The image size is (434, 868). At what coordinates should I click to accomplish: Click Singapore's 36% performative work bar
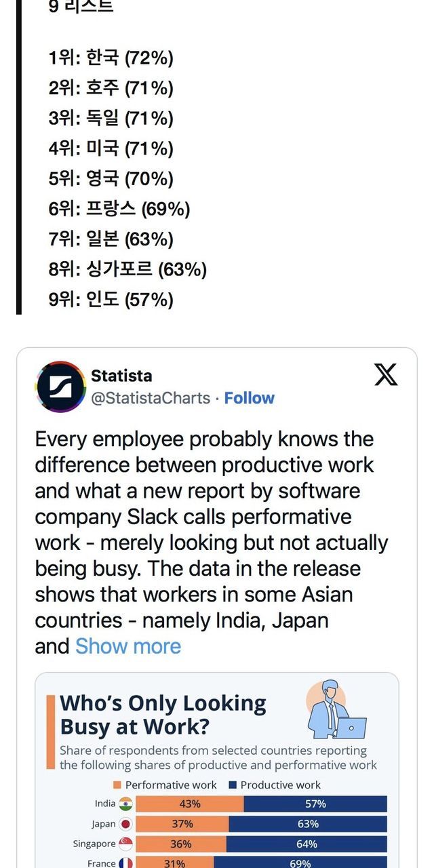(x=181, y=844)
